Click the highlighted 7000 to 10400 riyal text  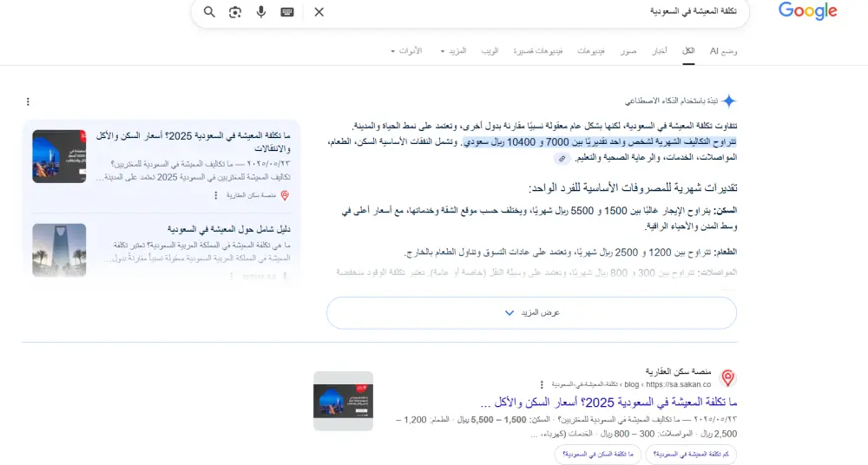point(600,142)
